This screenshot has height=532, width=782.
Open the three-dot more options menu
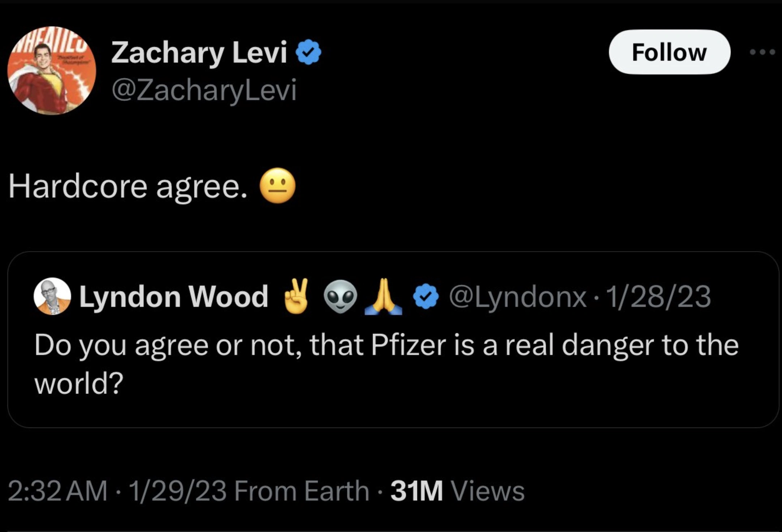[762, 52]
